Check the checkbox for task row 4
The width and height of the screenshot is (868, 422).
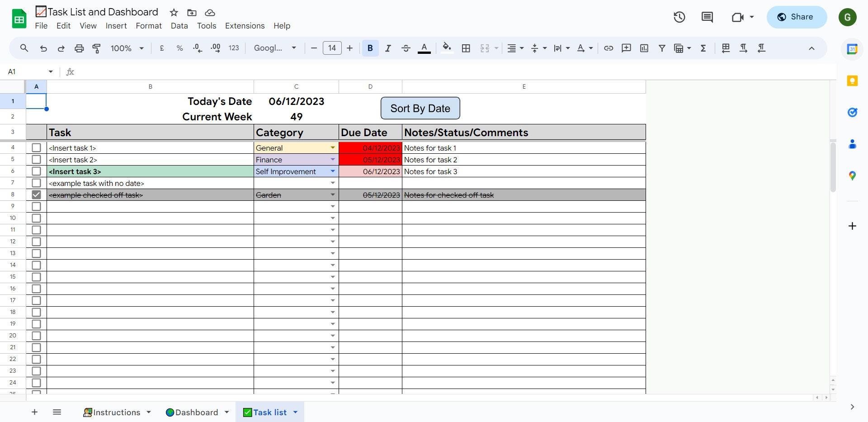tap(36, 147)
